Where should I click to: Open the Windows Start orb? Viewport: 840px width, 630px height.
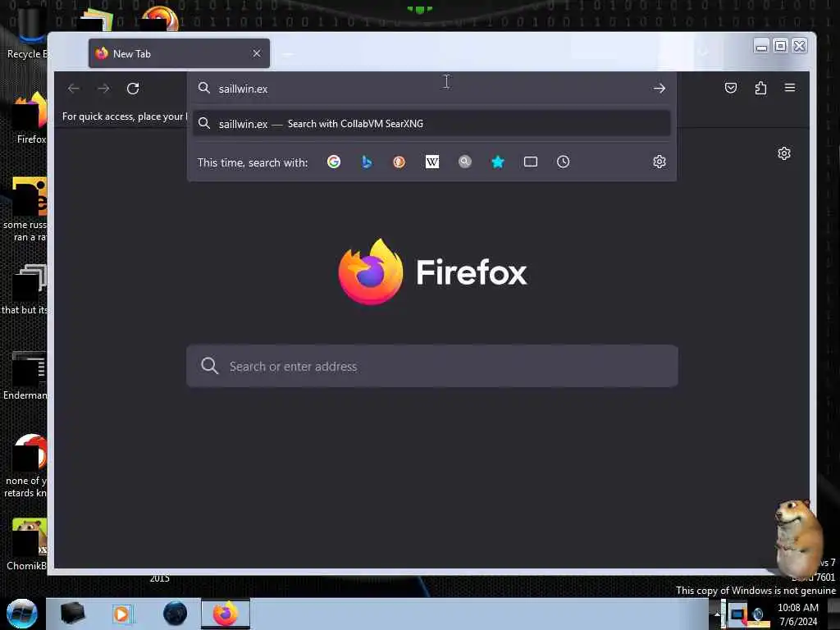(x=21, y=614)
